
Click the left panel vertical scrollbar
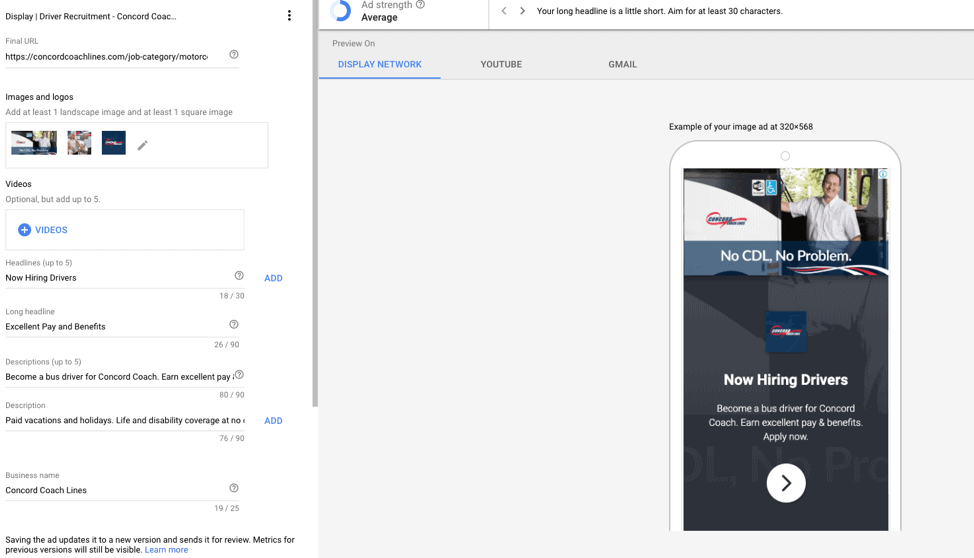click(315, 203)
